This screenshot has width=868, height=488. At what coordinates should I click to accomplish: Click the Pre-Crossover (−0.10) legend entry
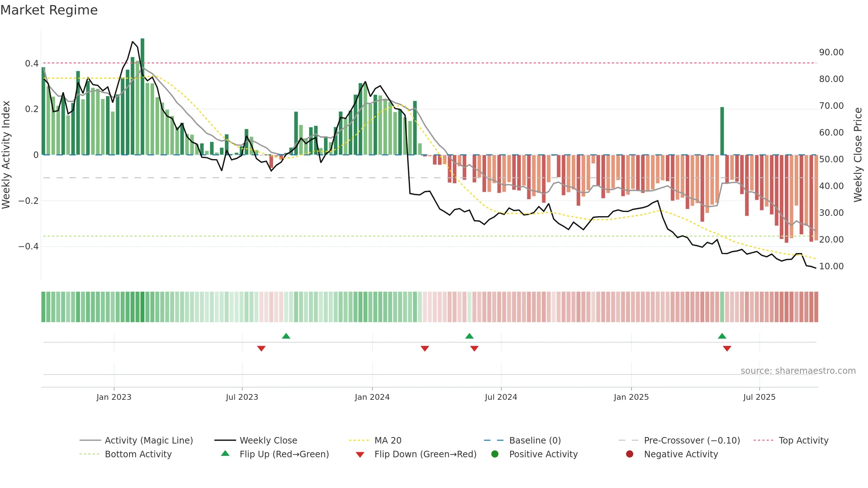tap(679, 440)
